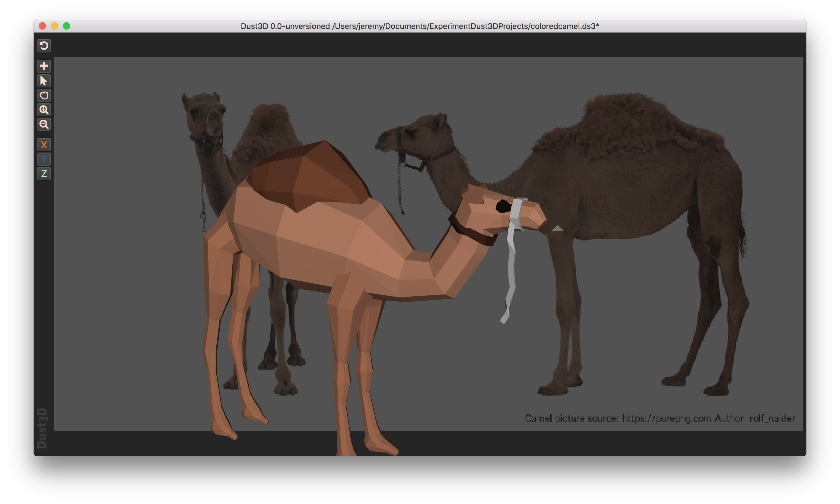The width and height of the screenshot is (840, 504).
Task: Click the Undo arrow icon
Action: 44,46
